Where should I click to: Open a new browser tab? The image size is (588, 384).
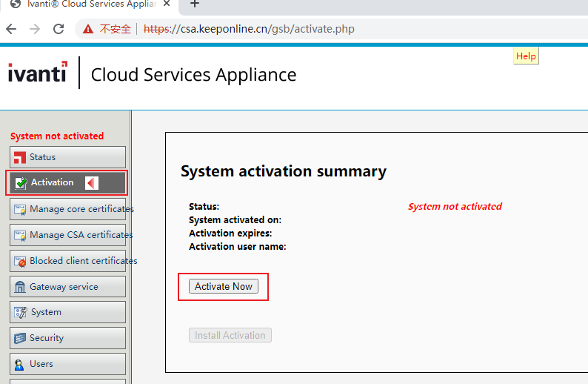(x=195, y=4)
